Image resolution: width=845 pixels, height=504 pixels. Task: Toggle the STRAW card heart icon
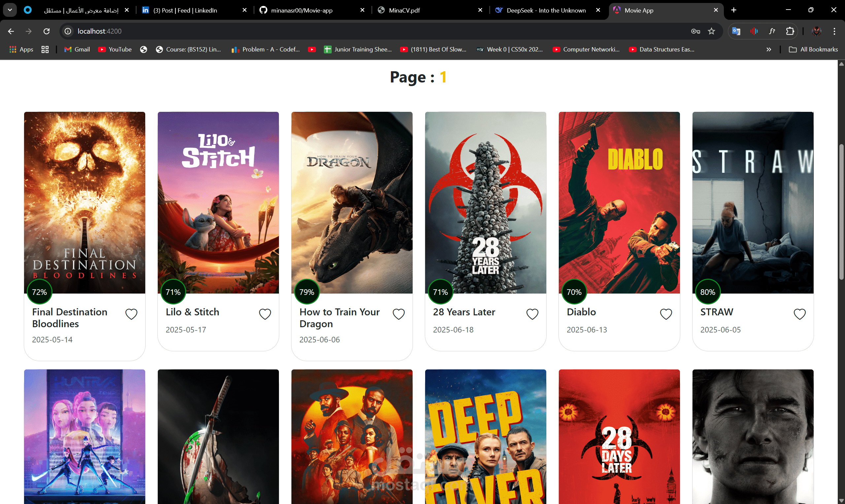(799, 314)
